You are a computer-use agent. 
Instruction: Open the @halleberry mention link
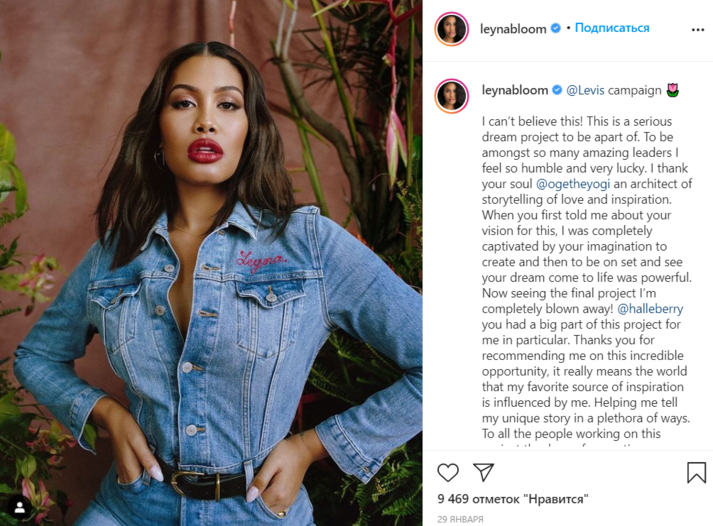click(x=650, y=309)
